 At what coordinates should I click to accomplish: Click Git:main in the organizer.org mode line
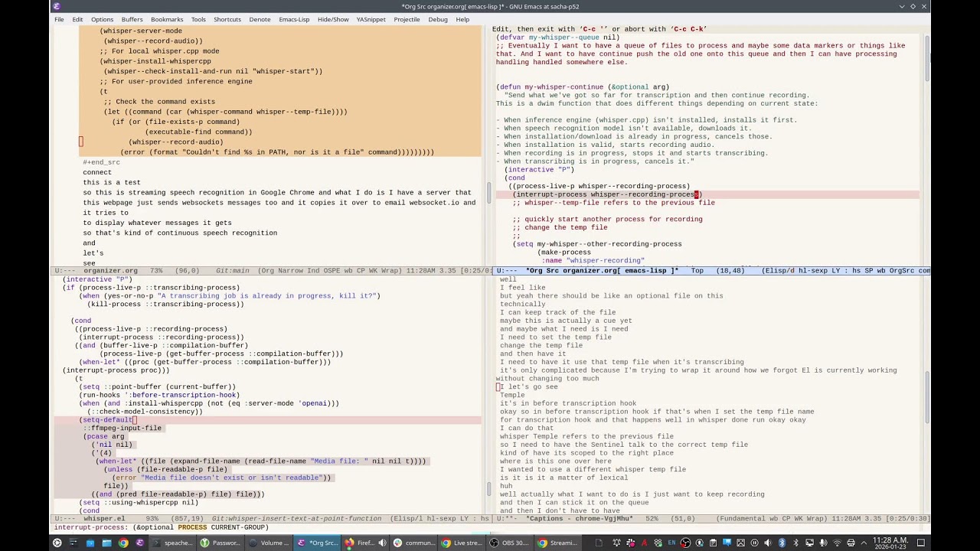[x=232, y=271]
